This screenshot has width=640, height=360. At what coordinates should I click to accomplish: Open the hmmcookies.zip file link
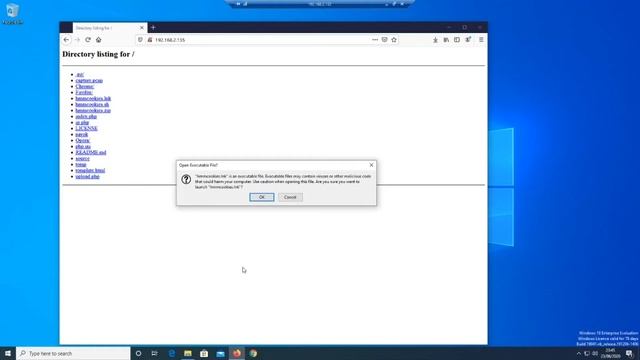(x=93, y=110)
